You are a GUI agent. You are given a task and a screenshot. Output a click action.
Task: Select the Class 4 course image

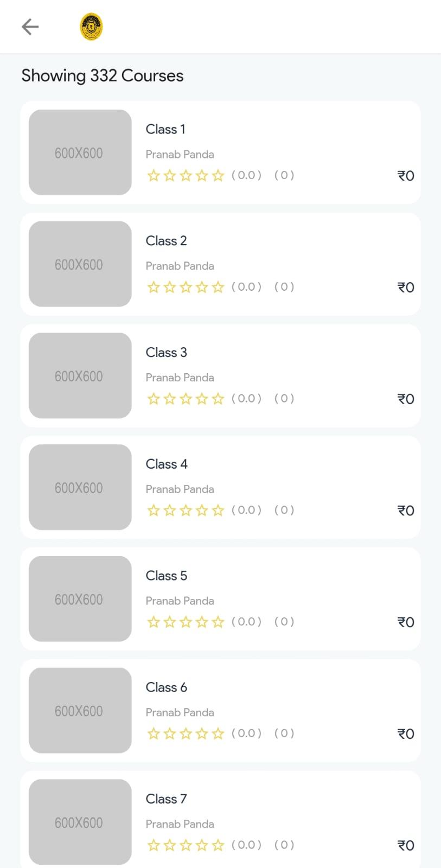point(80,487)
